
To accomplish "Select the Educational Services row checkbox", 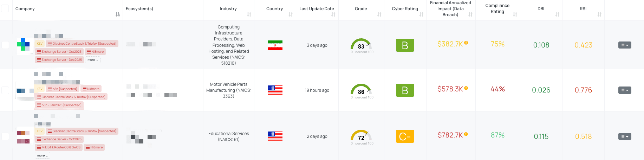I will pyautogui.click(x=5, y=136).
